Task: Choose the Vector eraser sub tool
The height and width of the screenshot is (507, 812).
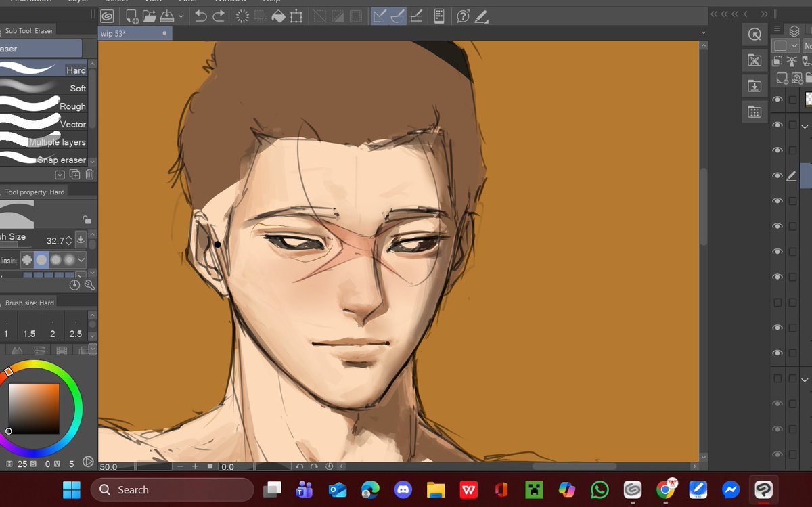Action: click(44, 123)
